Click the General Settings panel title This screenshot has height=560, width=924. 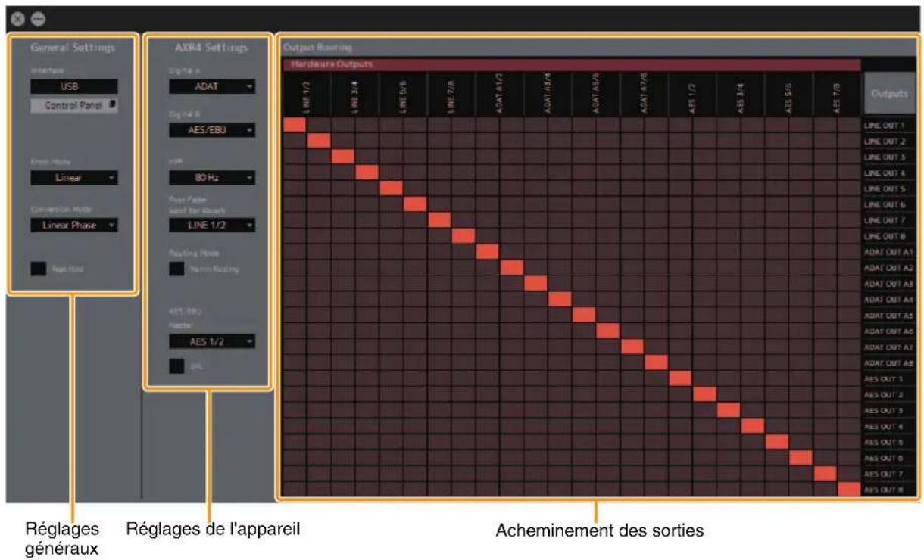[x=73, y=47]
